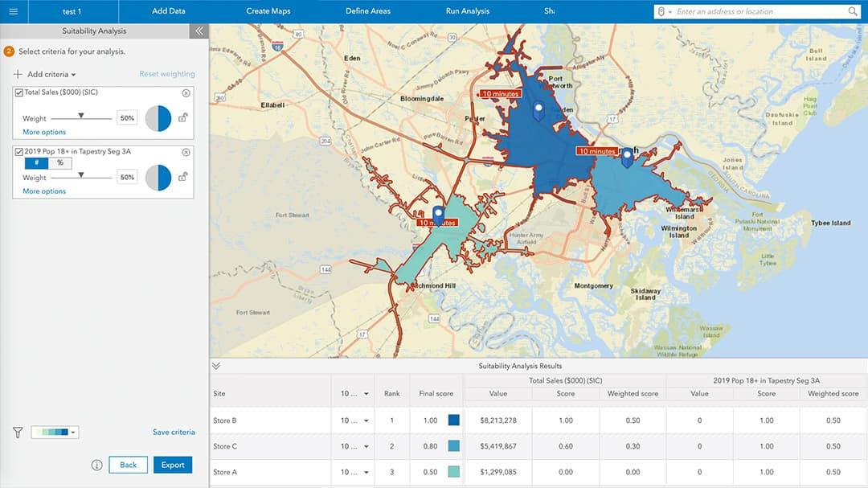Collapse the Suitability Analysis side panel
The height and width of the screenshot is (488, 868).
tap(199, 31)
